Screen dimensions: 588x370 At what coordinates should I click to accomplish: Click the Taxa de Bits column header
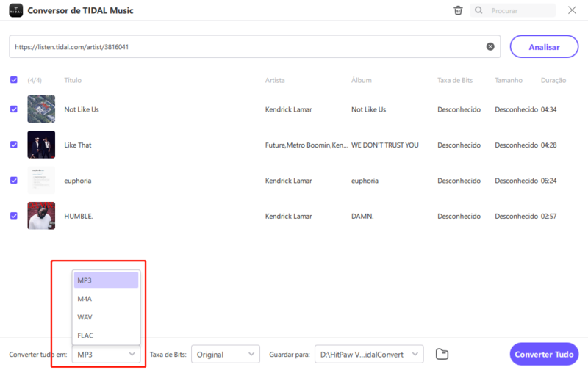[x=455, y=80]
